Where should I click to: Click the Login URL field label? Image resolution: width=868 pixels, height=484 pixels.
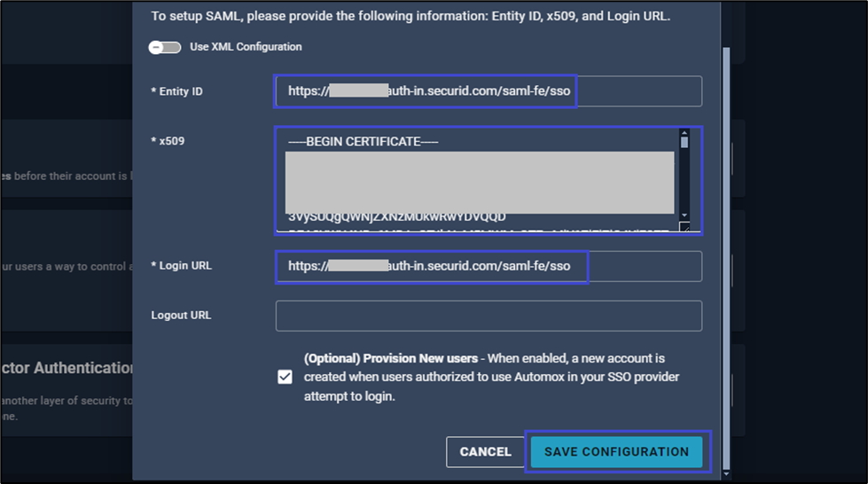click(184, 266)
